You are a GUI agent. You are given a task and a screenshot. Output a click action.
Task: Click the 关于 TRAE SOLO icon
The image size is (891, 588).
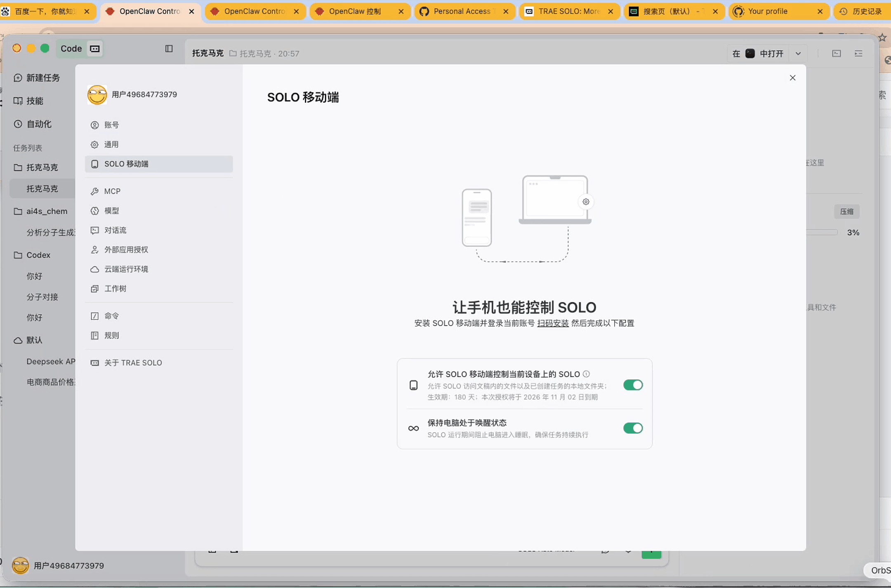pyautogui.click(x=94, y=363)
